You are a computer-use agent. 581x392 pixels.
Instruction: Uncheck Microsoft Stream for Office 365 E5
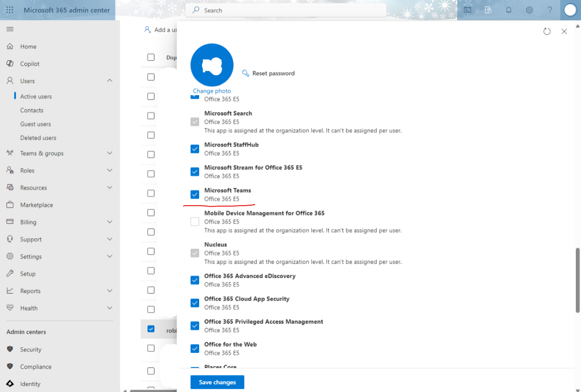tap(195, 172)
